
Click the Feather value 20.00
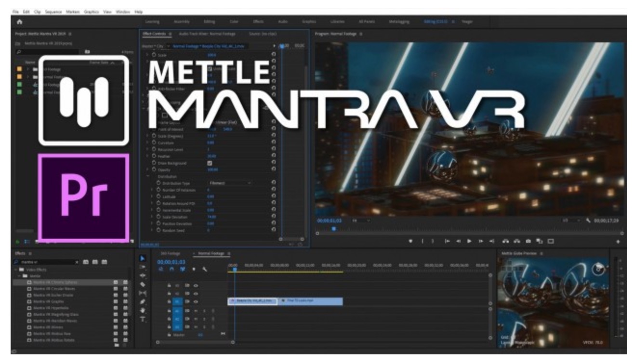[211, 156]
